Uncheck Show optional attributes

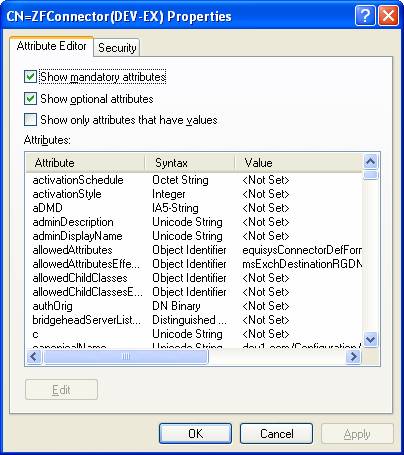[x=30, y=99]
